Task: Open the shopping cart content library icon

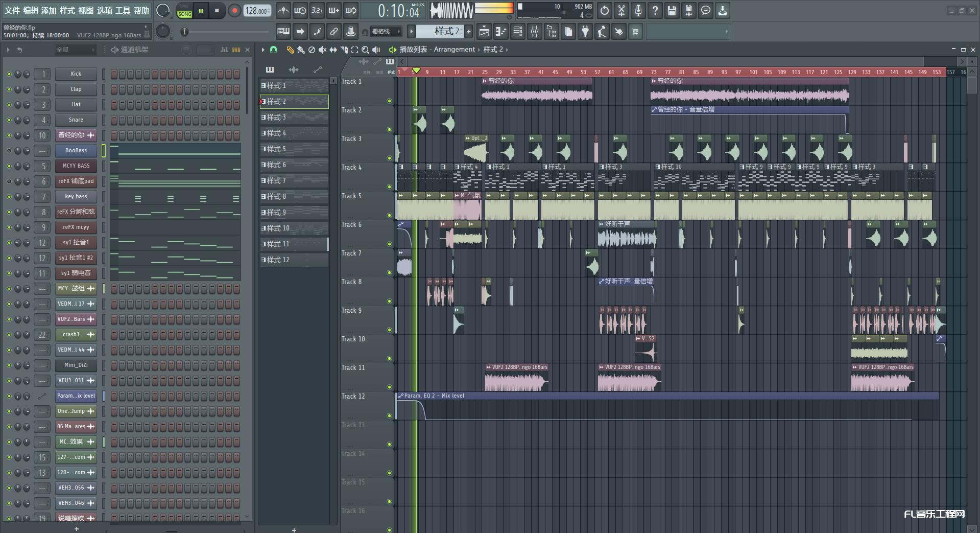Action: pyautogui.click(x=635, y=32)
